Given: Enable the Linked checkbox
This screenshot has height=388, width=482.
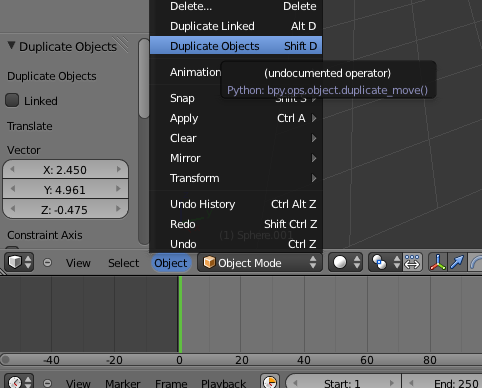Looking at the screenshot, I should 12,100.
